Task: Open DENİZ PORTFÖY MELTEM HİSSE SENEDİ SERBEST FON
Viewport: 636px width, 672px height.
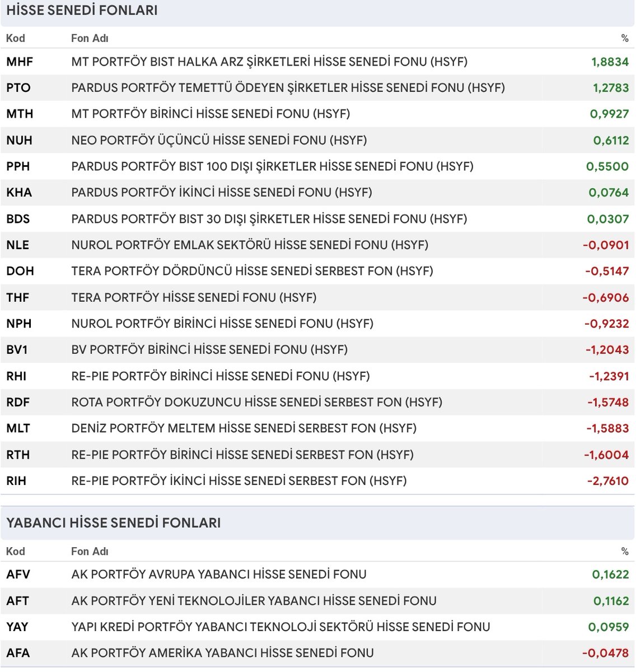Action: [244, 428]
